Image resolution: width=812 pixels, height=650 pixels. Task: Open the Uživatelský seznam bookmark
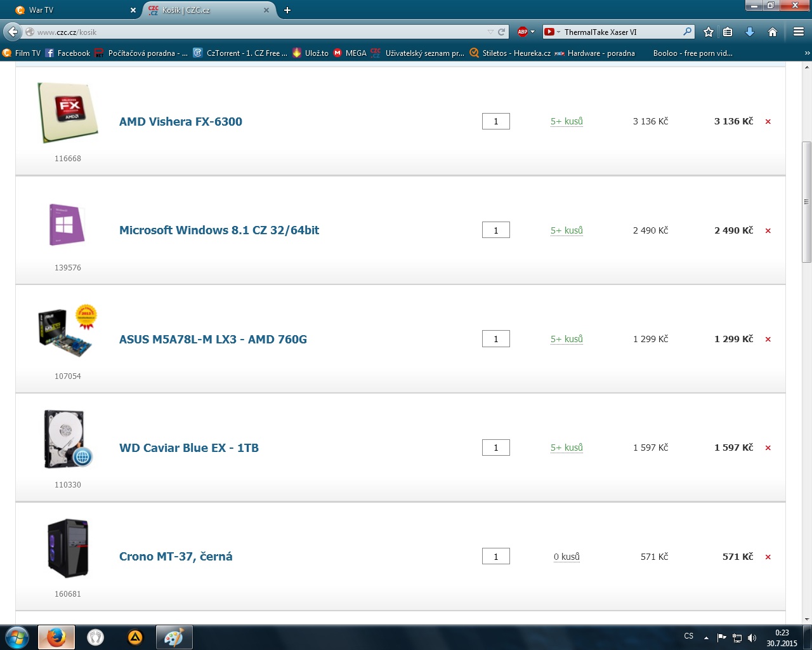[x=418, y=53]
